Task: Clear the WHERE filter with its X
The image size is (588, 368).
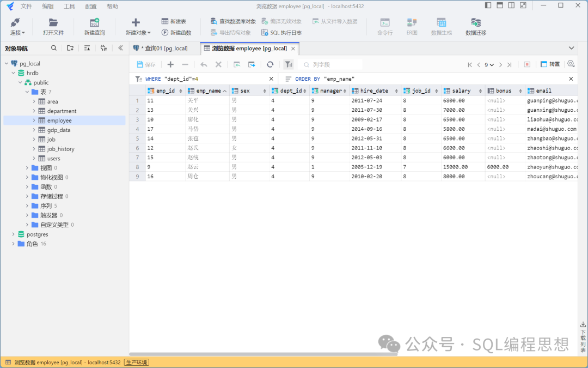Action: [272, 79]
